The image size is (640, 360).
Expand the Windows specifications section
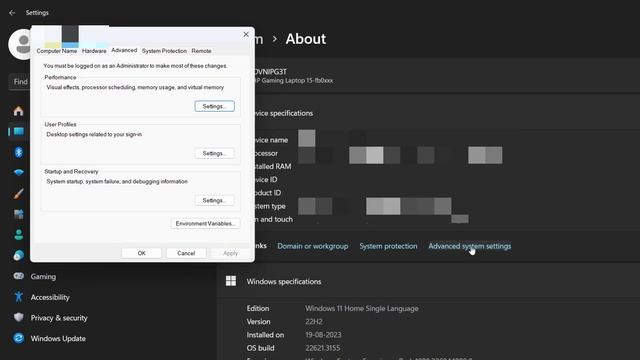pyautogui.click(x=429, y=281)
